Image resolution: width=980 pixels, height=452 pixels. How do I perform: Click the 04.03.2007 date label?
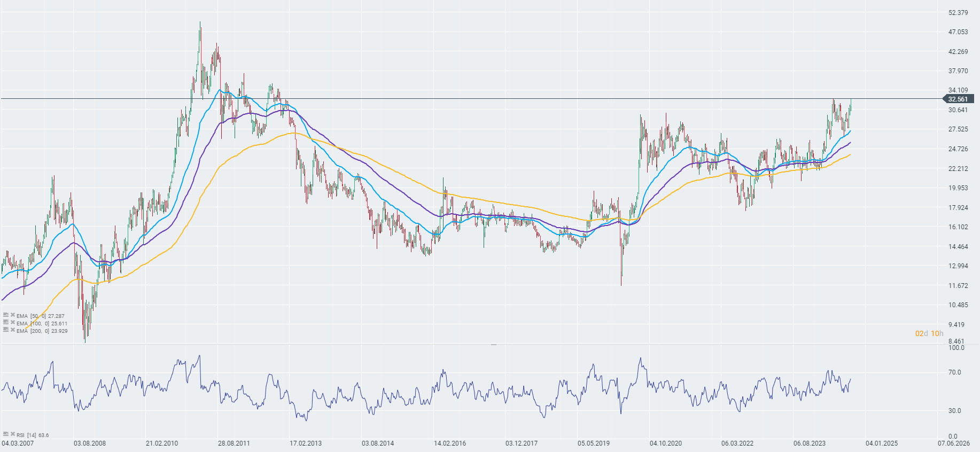[x=18, y=443]
